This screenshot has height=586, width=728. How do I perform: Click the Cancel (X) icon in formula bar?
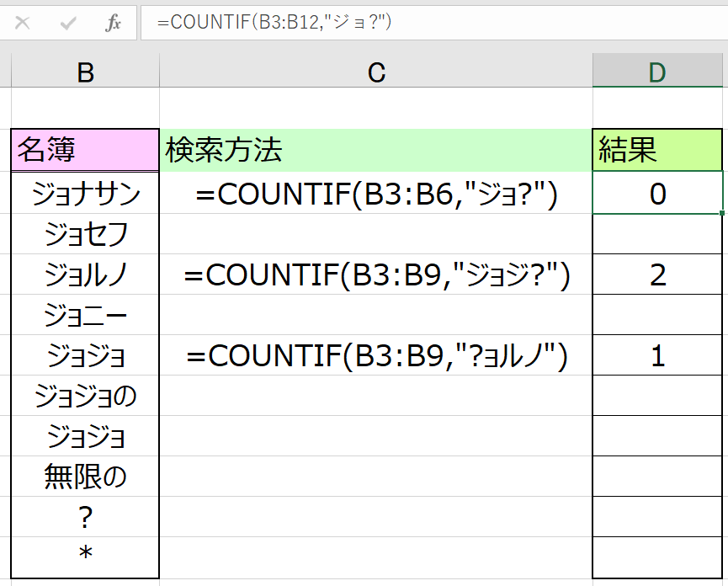tap(22, 23)
